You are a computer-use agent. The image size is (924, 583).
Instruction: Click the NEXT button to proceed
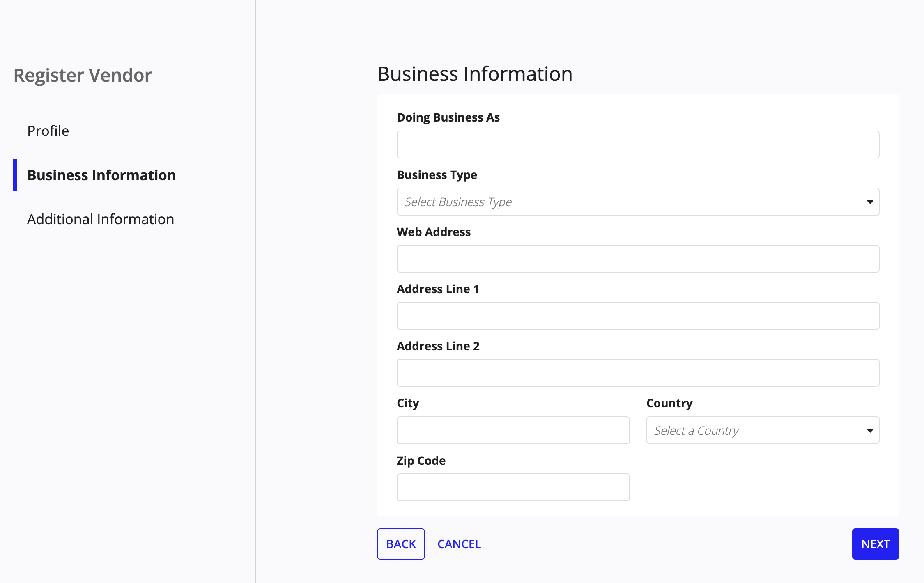(876, 544)
